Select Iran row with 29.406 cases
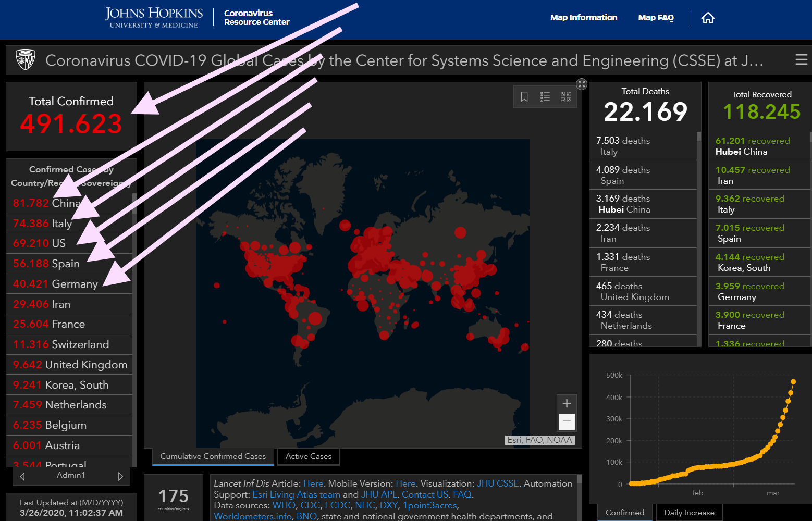 pos(69,304)
